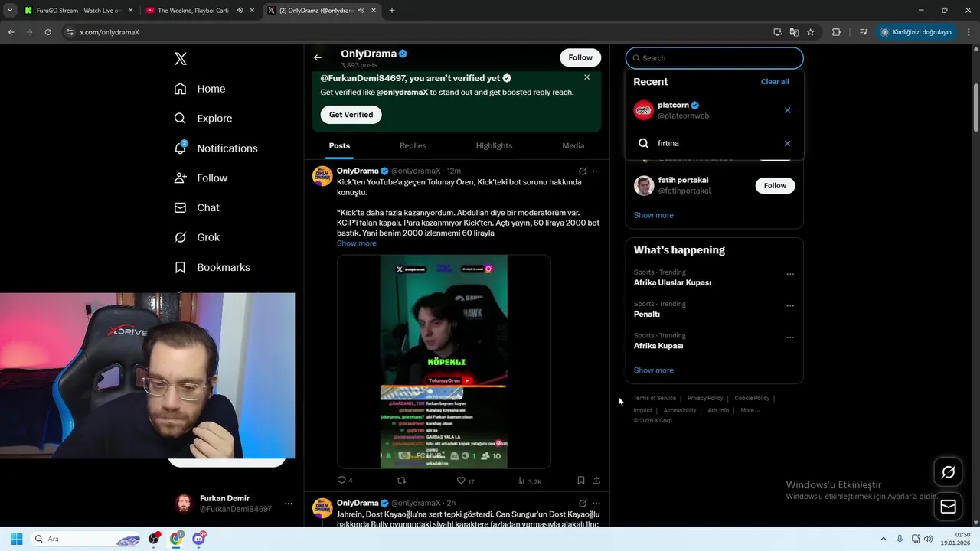
Task: Reload the page
Action: pyautogui.click(x=48, y=32)
